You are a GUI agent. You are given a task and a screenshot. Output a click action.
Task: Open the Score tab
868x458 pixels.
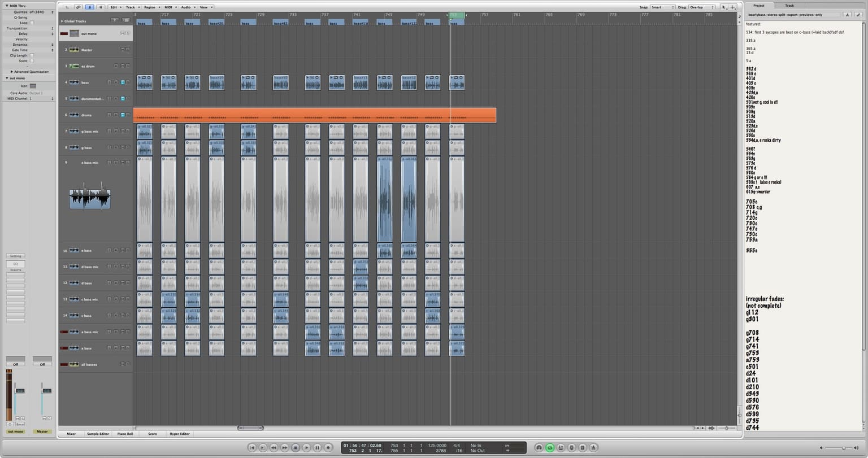click(x=153, y=434)
